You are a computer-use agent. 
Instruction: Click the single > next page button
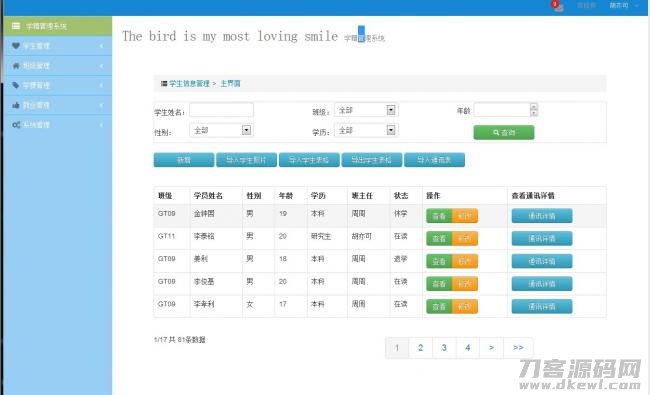(491, 348)
